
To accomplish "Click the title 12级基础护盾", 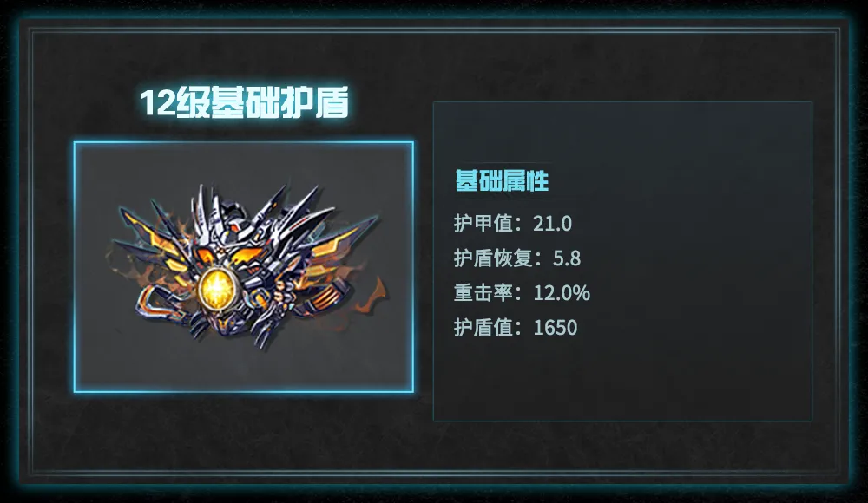I will coord(244,103).
